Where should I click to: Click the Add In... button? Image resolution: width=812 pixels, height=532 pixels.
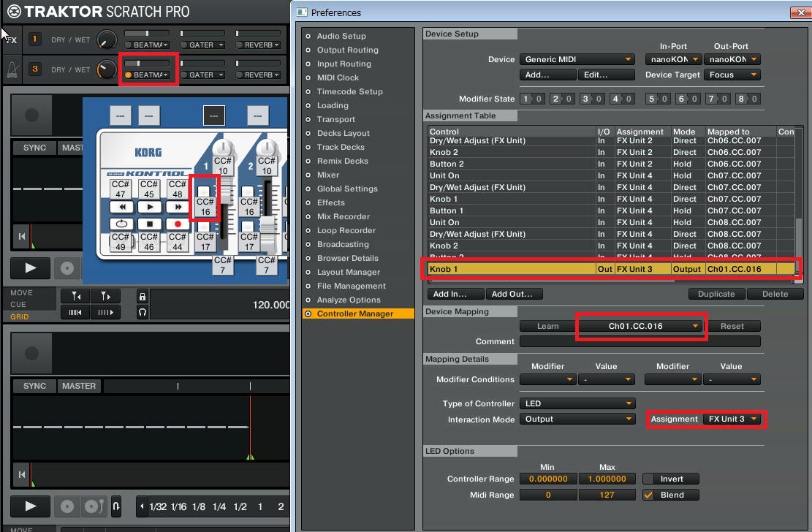[456, 294]
